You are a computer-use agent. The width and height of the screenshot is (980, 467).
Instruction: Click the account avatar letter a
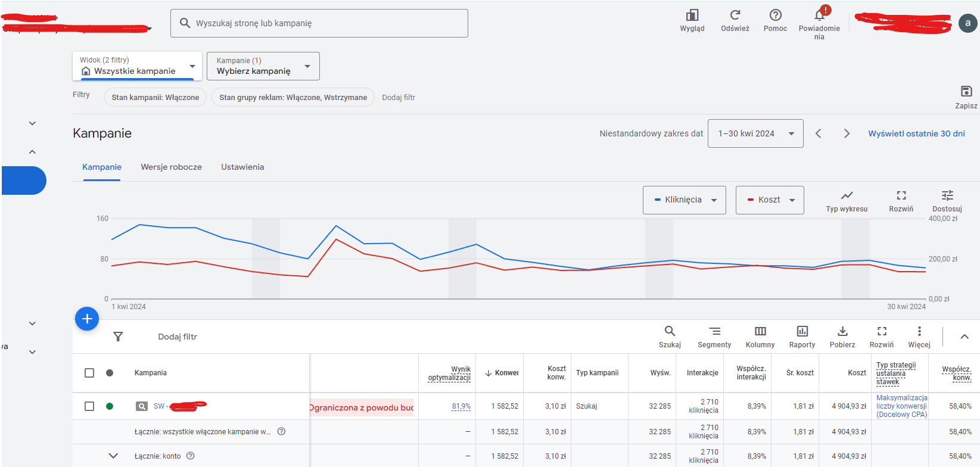point(967,23)
